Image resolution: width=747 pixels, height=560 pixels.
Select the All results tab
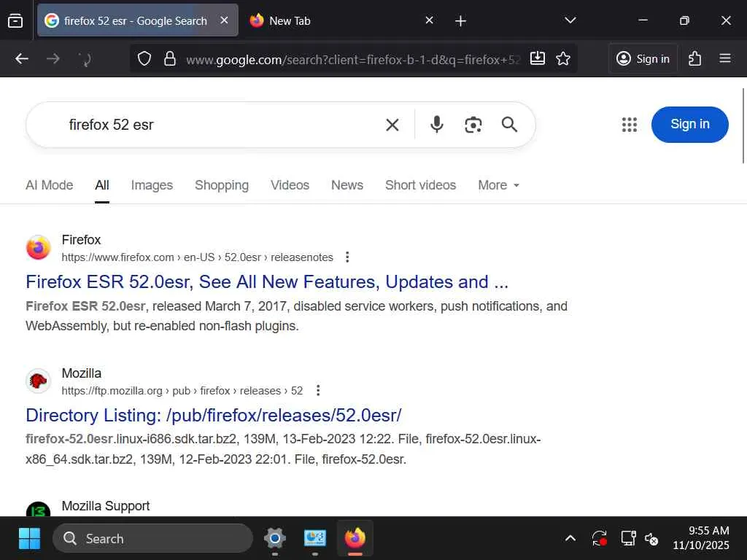tap(102, 185)
